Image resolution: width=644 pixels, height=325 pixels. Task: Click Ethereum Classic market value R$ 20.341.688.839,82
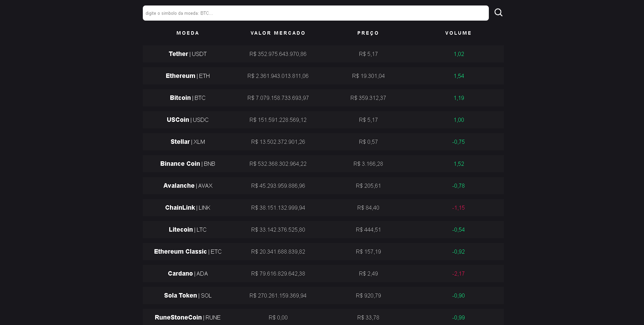point(278,252)
